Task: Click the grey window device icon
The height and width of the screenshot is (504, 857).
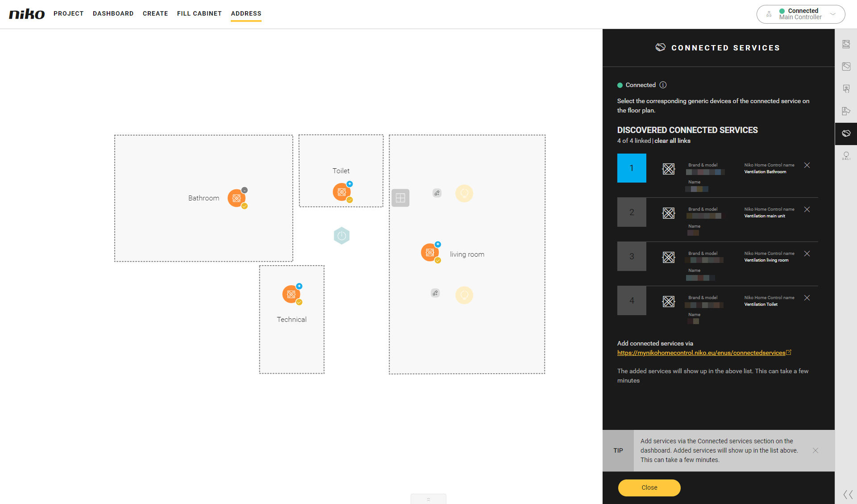Action: coord(400,198)
